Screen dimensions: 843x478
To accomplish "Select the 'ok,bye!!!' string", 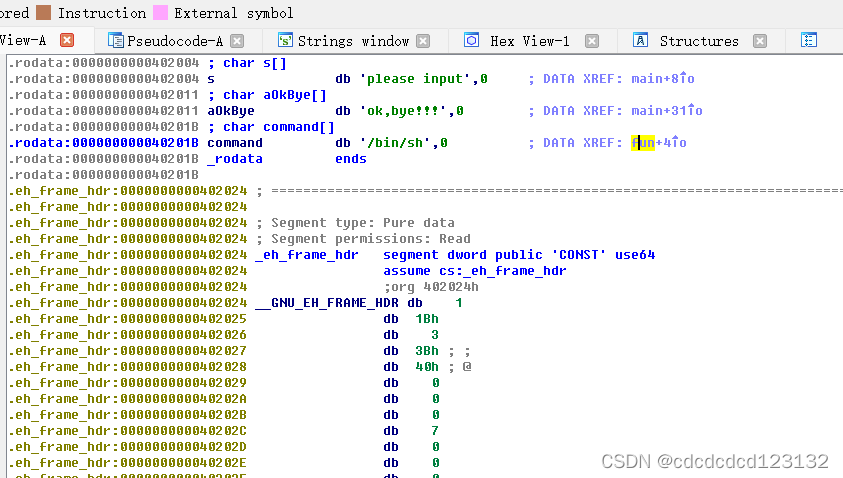I will (x=406, y=111).
